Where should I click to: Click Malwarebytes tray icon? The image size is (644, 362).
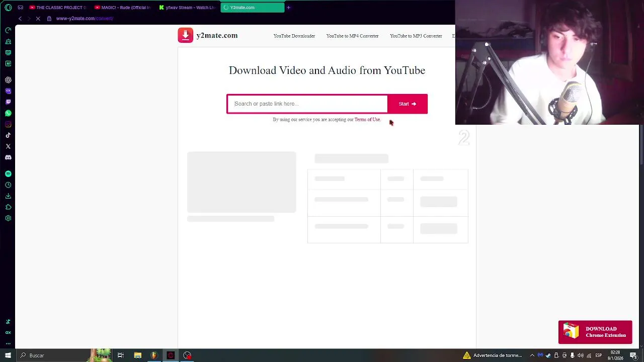540,355
